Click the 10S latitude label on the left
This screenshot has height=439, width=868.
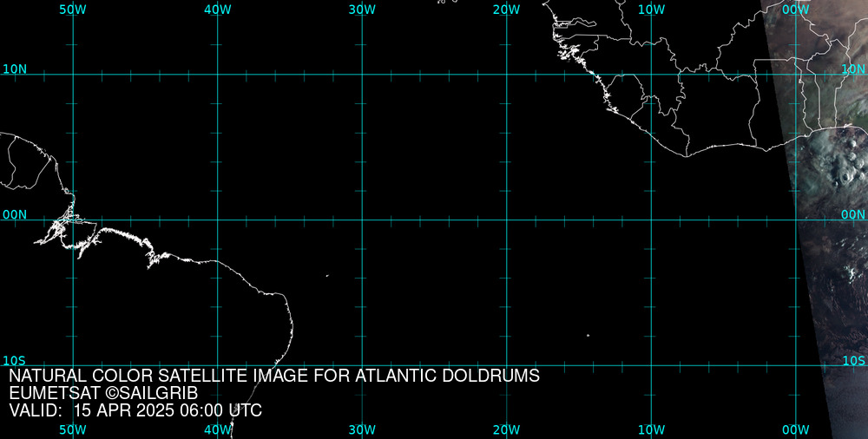click(x=14, y=361)
